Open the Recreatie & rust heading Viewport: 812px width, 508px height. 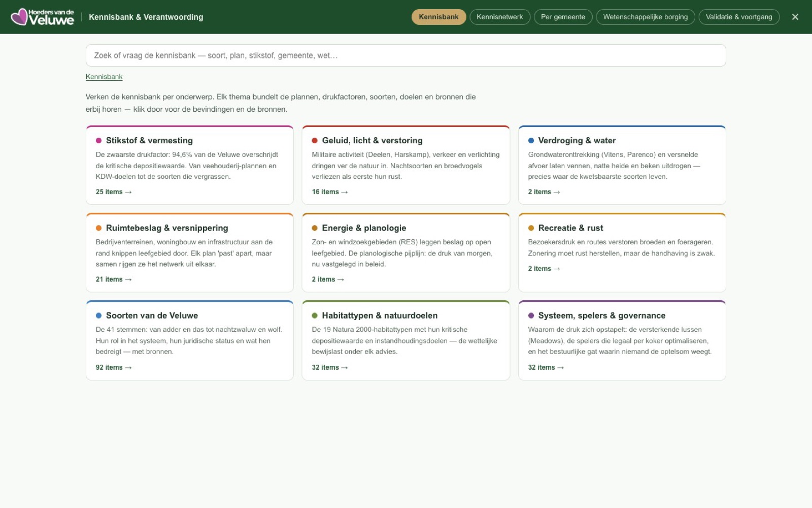point(570,228)
